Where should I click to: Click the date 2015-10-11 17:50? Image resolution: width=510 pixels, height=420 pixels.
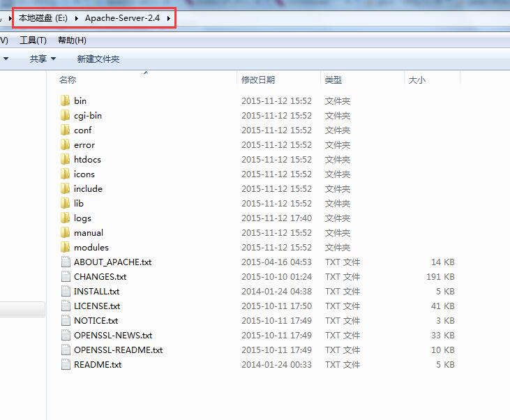click(276, 306)
